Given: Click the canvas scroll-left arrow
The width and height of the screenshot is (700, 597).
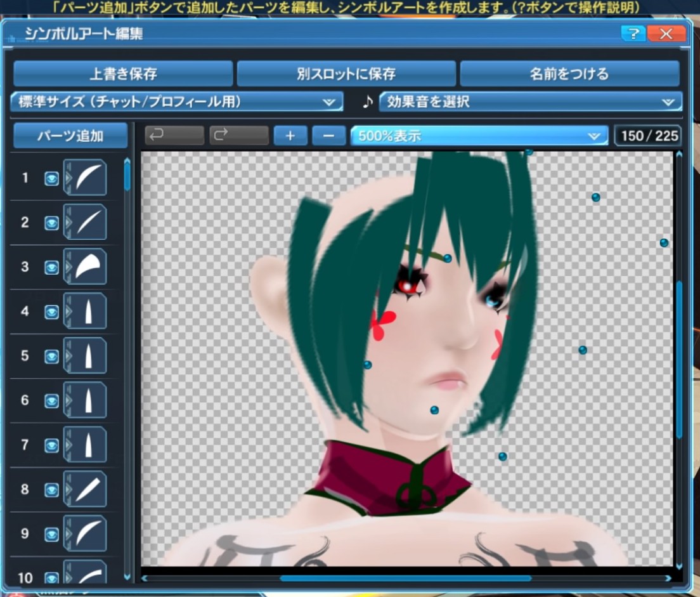Looking at the screenshot, I should pos(145,578).
